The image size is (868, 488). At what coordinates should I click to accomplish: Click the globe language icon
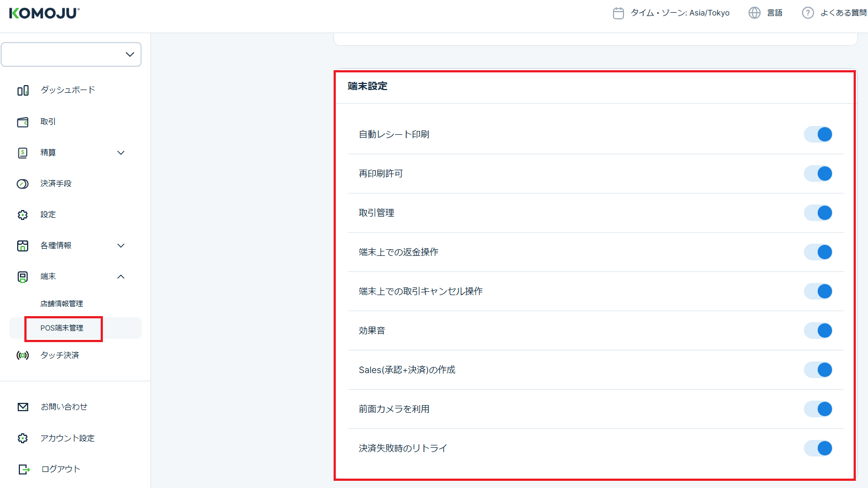(754, 13)
